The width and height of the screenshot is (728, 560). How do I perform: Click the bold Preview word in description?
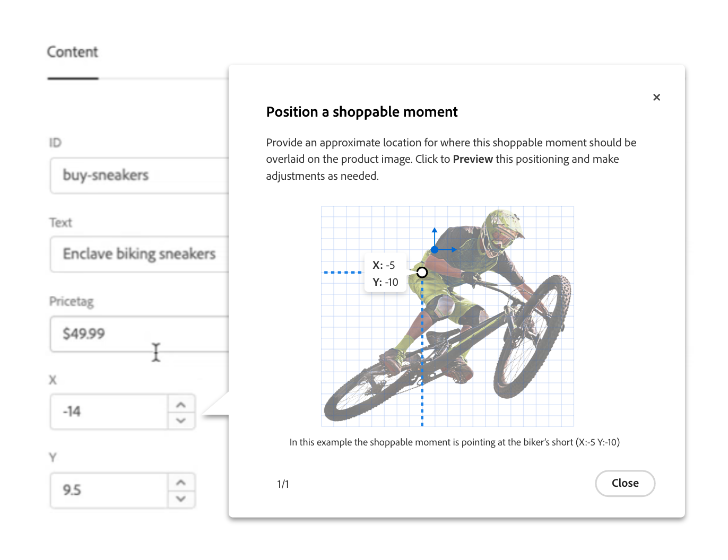pyautogui.click(x=473, y=159)
